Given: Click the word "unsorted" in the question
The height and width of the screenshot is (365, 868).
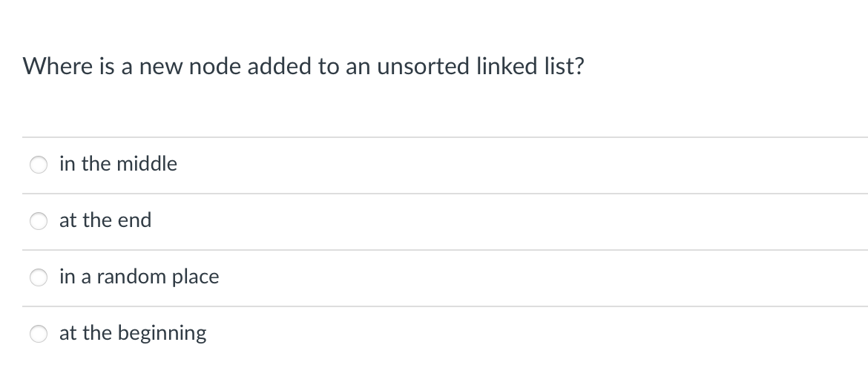Looking at the screenshot, I should click(x=424, y=67).
